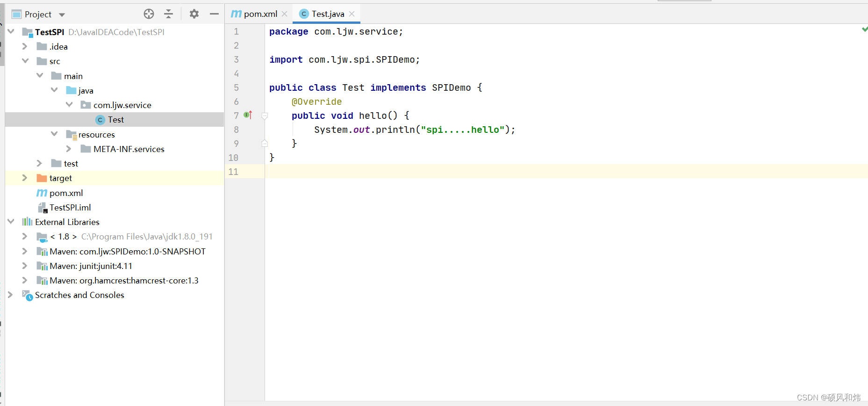Close the Test.java tab
The height and width of the screenshot is (406, 868).
click(x=352, y=14)
